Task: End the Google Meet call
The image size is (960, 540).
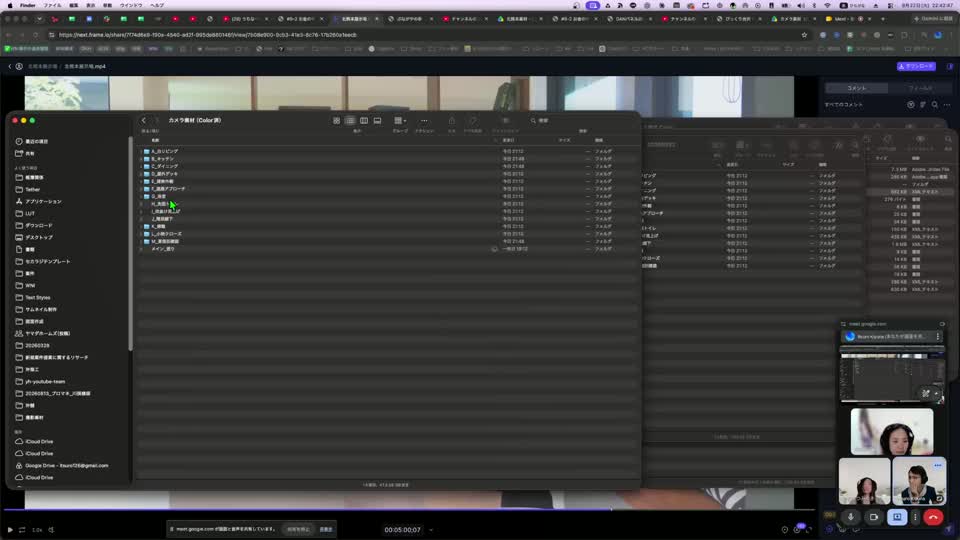Action: tap(933, 517)
